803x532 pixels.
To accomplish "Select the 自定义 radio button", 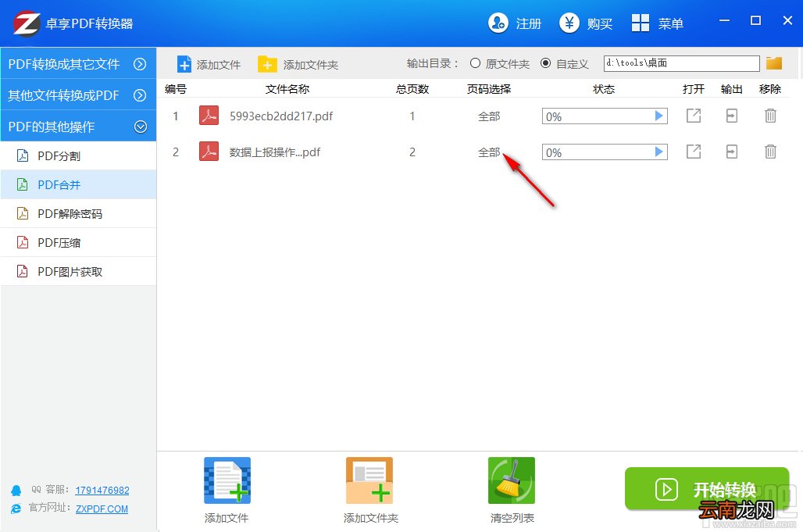I will [x=546, y=63].
